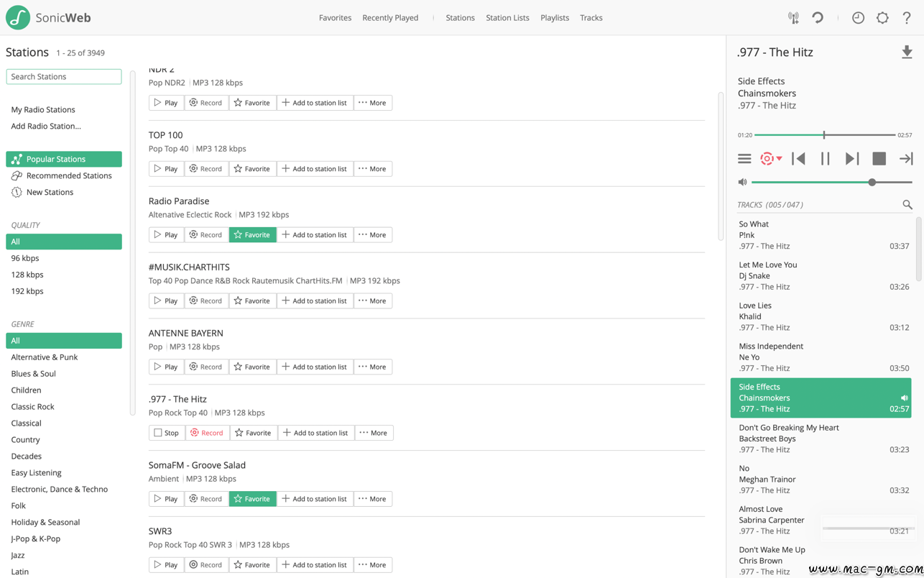Open Playlists in top navigation
The height and width of the screenshot is (578, 924).
point(555,18)
